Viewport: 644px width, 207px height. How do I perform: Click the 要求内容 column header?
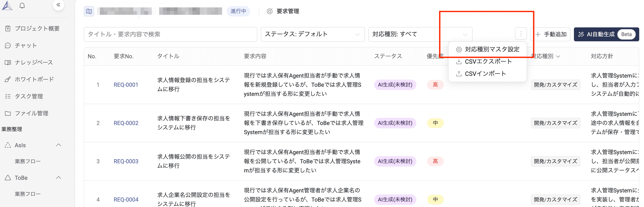[255, 56]
